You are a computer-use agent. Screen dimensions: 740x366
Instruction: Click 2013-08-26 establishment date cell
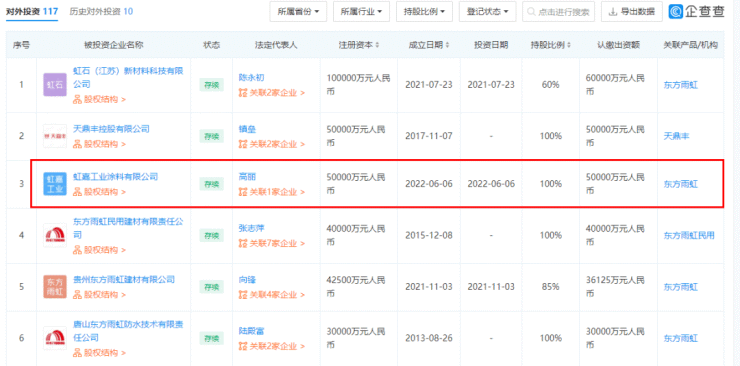tap(429, 338)
